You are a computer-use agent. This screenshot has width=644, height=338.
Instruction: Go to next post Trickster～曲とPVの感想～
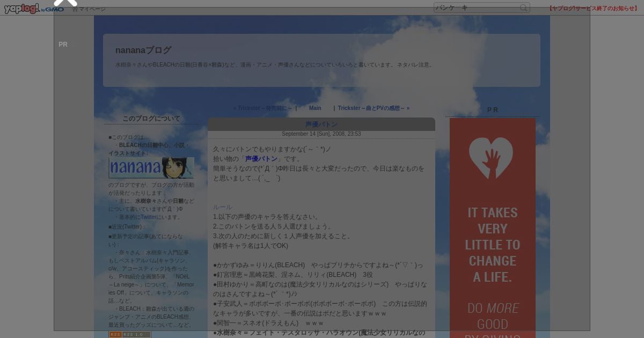coord(374,108)
